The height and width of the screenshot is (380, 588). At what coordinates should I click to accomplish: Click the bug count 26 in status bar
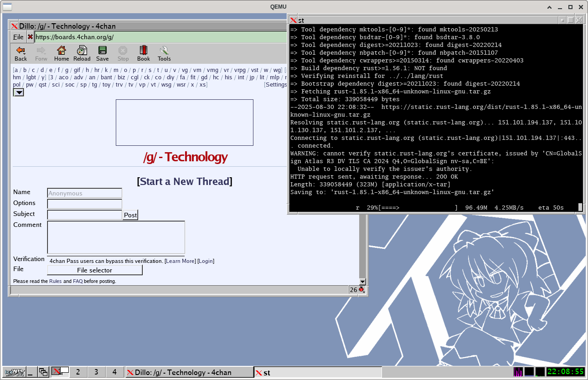[x=353, y=290]
